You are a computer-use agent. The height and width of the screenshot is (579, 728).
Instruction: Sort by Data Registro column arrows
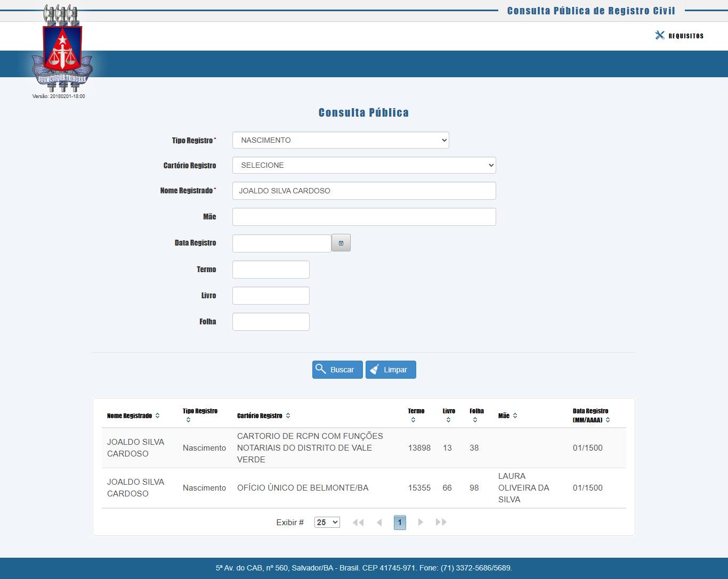pyautogui.click(x=608, y=420)
